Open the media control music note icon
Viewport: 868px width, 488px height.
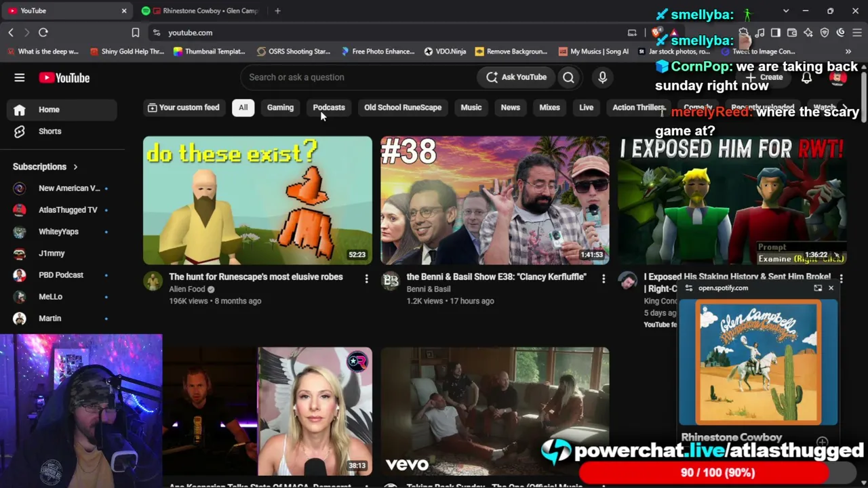click(759, 33)
